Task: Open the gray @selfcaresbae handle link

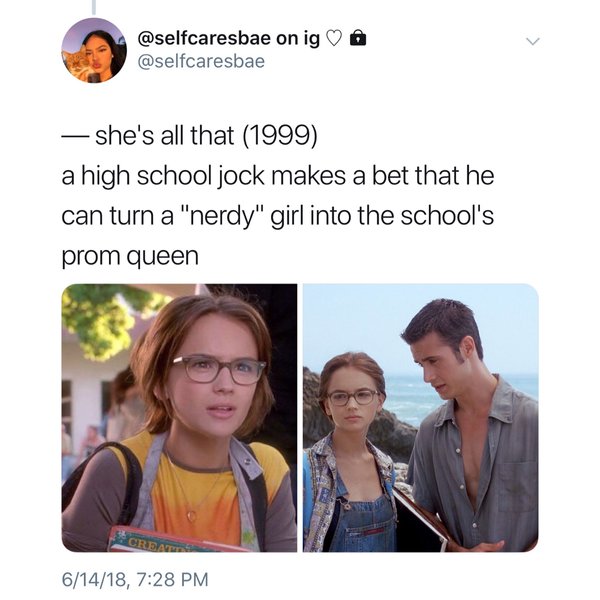Action: [201, 61]
